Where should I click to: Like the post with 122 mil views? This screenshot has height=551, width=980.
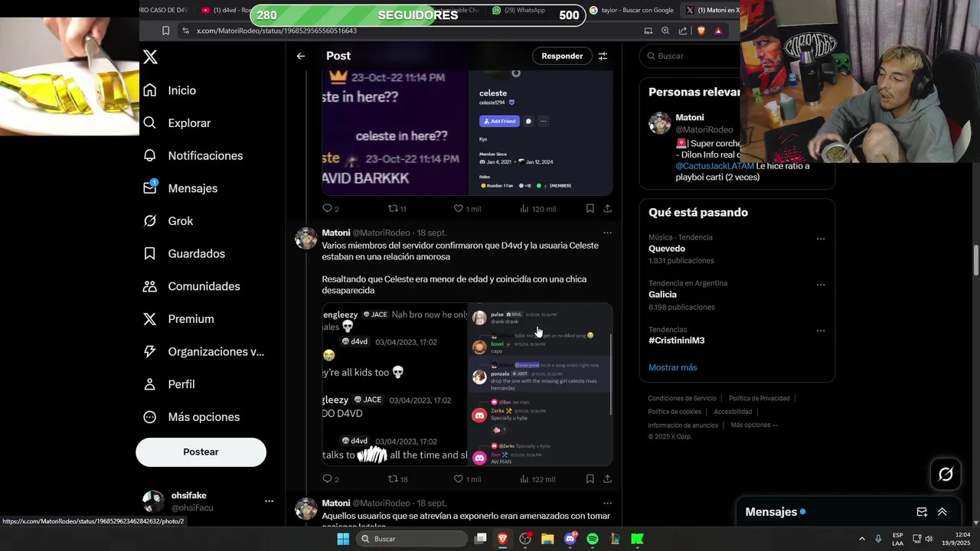[467, 479]
